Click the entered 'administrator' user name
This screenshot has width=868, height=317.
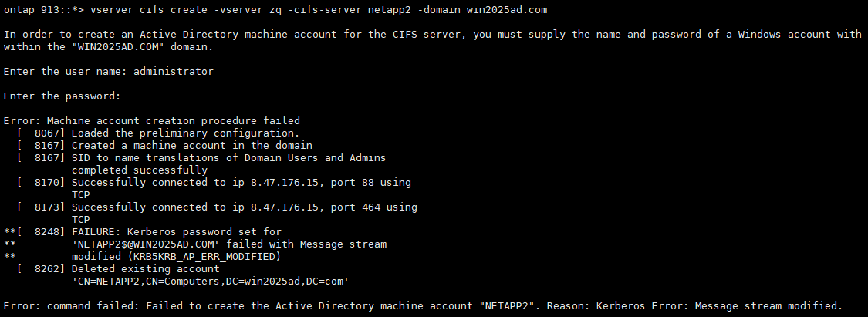pos(174,71)
